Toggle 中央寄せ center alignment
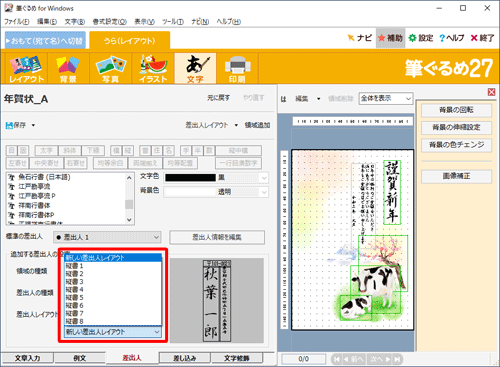500x367 pixels. (47, 163)
